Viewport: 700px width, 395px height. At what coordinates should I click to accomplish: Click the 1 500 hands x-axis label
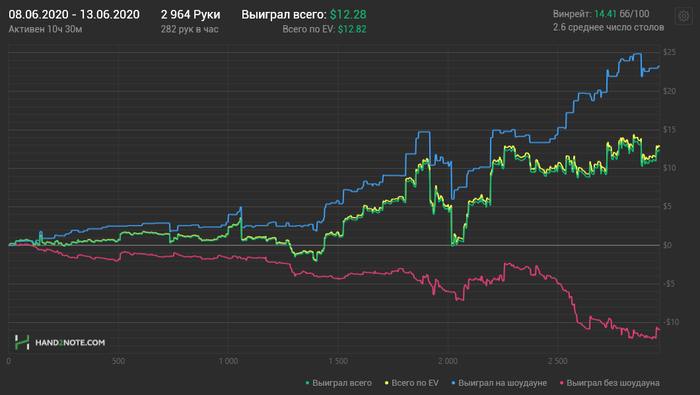(338, 361)
